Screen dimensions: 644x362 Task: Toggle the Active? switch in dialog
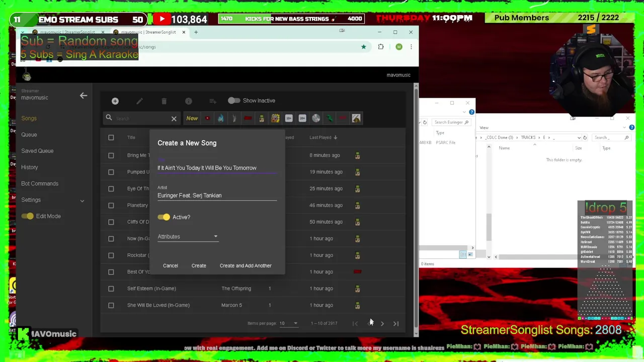[164, 217]
